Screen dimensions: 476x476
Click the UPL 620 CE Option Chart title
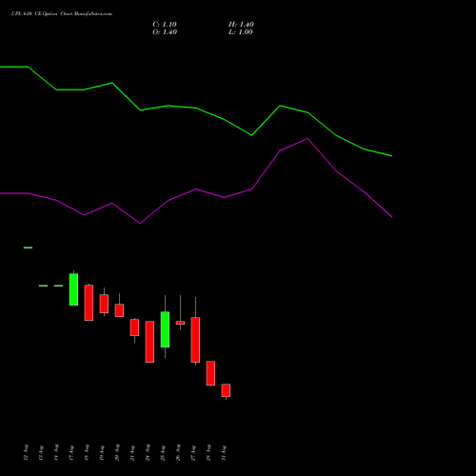(x=62, y=14)
